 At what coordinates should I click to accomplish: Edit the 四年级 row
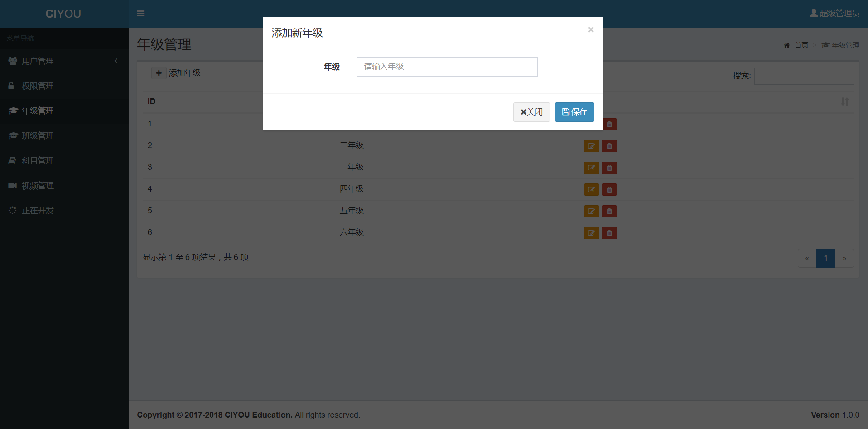[592, 190]
